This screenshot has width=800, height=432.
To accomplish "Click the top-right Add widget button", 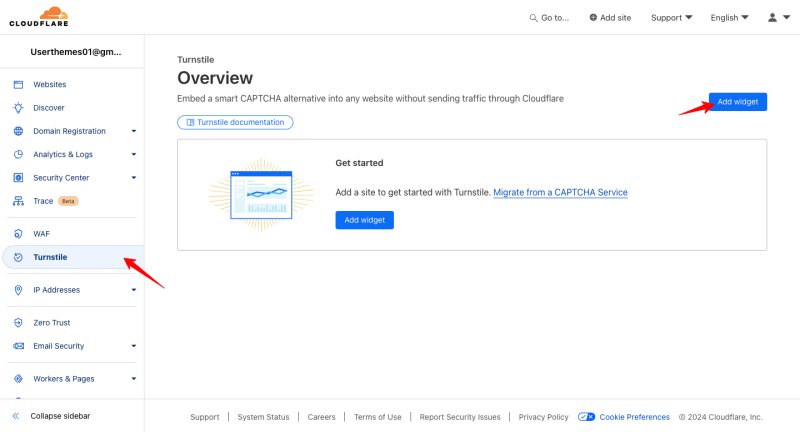I will click(738, 101).
